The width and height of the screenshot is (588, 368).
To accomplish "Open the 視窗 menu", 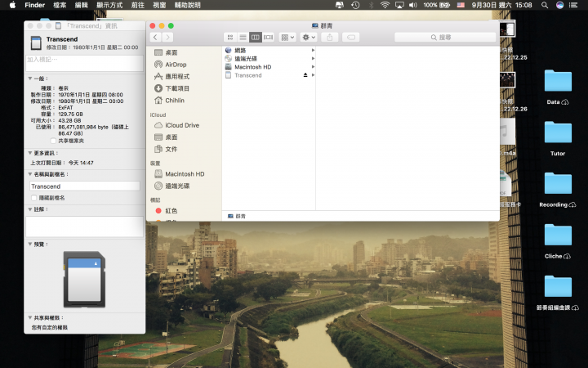I will pos(160,5).
